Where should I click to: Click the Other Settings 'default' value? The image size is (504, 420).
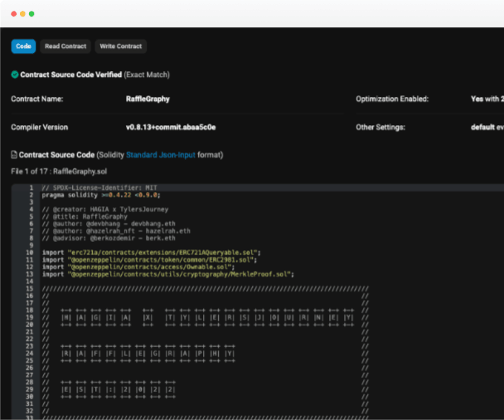486,128
